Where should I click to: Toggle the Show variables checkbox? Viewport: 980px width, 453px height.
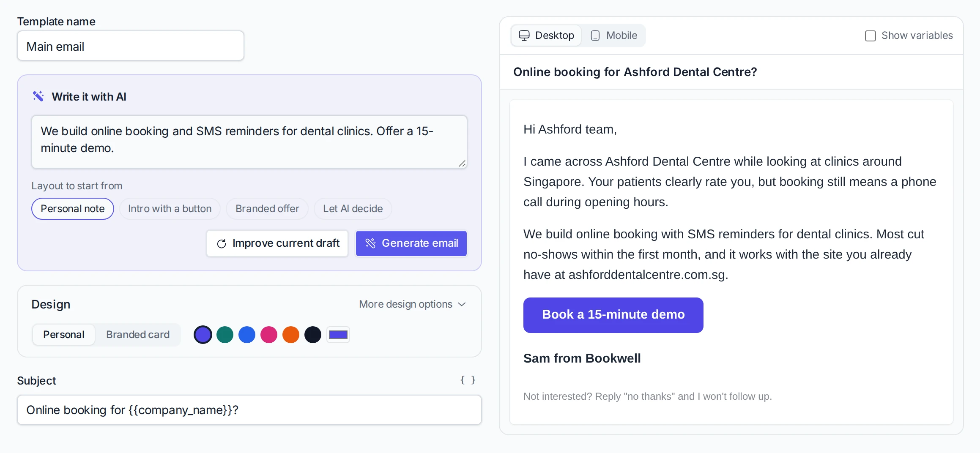[x=870, y=36]
